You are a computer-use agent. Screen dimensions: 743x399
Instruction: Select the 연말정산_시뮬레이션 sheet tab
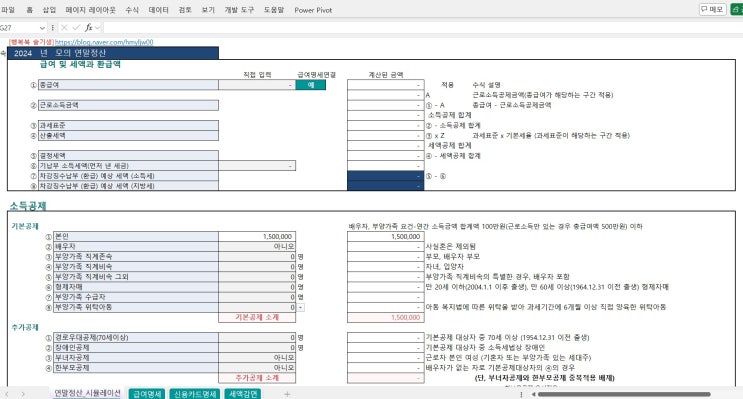[x=87, y=393]
